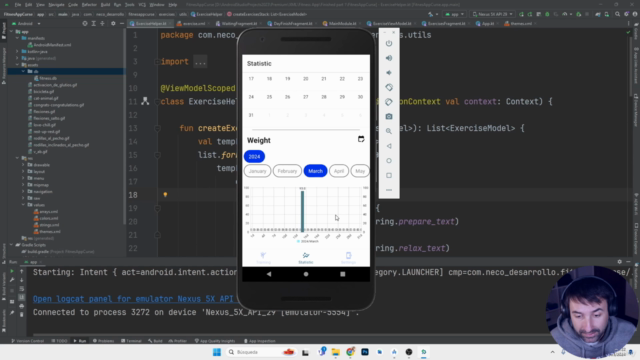Select the May month chip
The width and height of the screenshot is (640, 360).
(x=360, y=171)
